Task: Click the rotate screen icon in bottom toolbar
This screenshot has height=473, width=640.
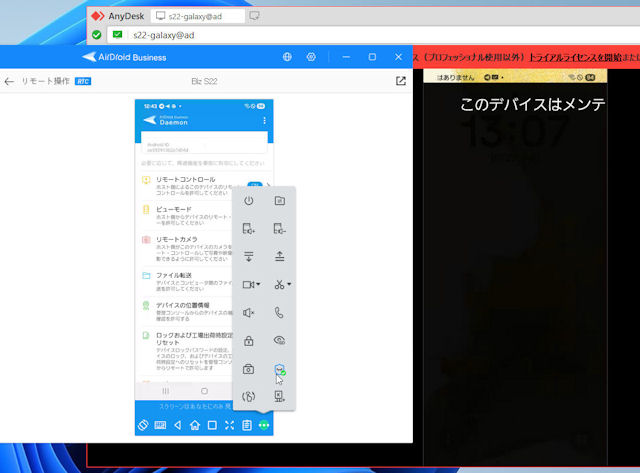Action: tap(143, 425)
